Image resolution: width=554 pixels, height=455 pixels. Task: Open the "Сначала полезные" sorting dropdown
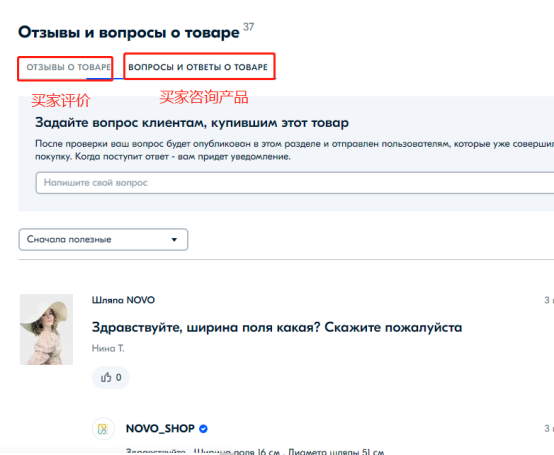click(x=103, y=240)
